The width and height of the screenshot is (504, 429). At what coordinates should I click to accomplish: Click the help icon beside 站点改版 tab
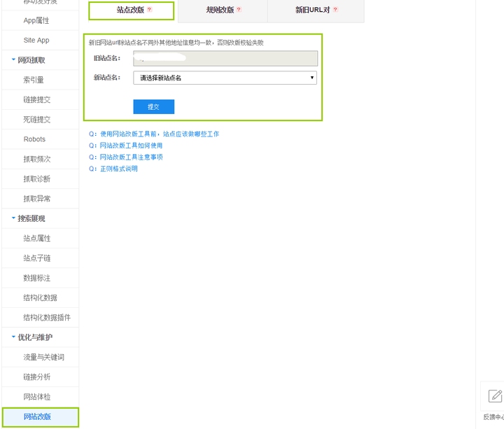pyautogui.click(x=149, y=10)
